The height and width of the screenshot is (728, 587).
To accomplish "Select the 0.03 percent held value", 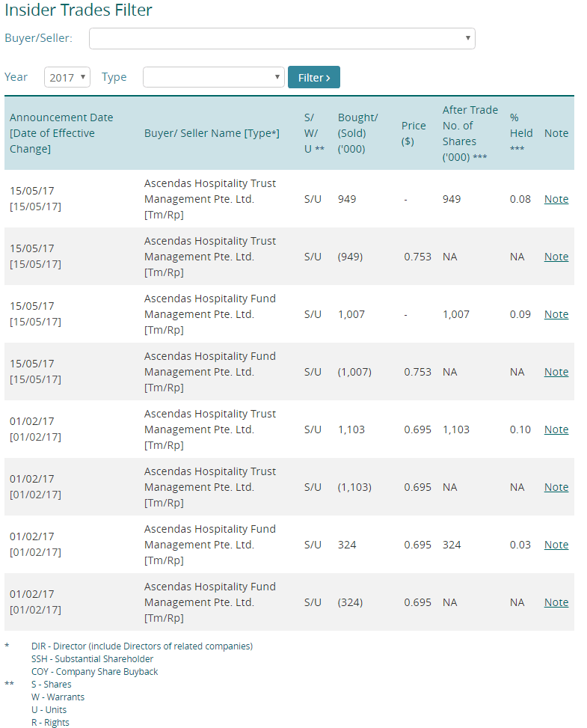I will [520, 545].
